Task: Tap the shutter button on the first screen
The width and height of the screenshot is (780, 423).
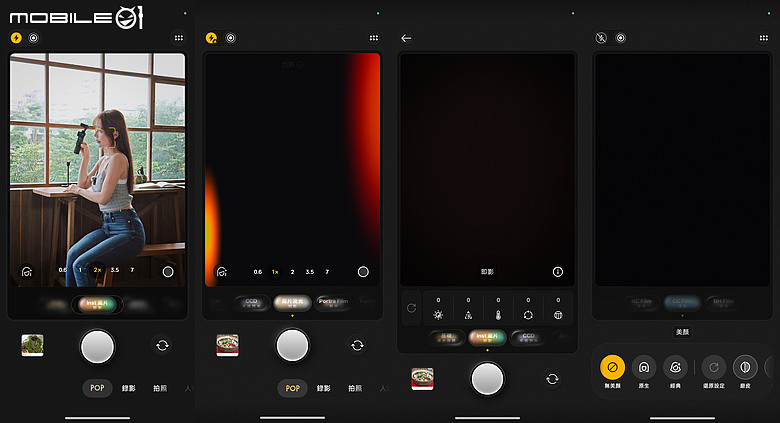Action: pos(98,346)
